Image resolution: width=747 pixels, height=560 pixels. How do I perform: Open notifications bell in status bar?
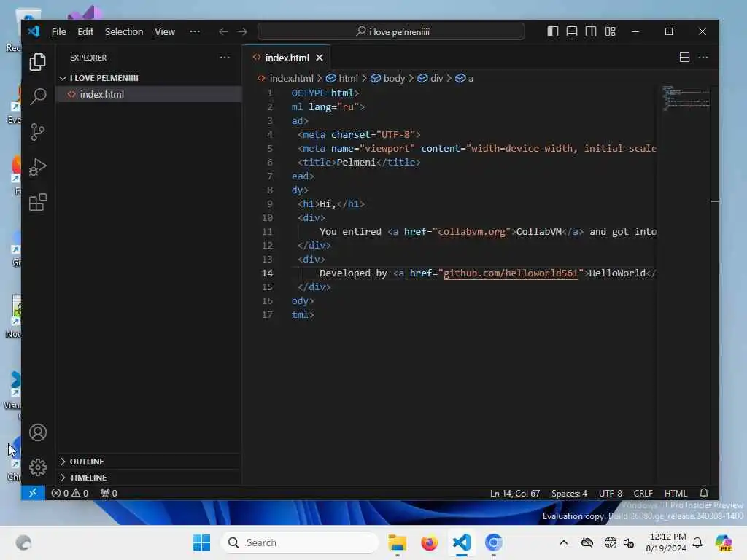tap(704, 493)
